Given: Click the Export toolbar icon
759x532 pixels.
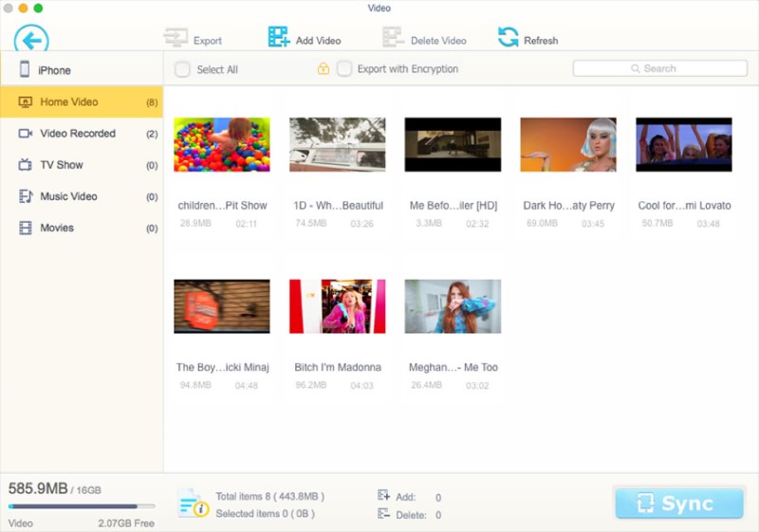Looking at the screenshot, I should tap(176, 39).
